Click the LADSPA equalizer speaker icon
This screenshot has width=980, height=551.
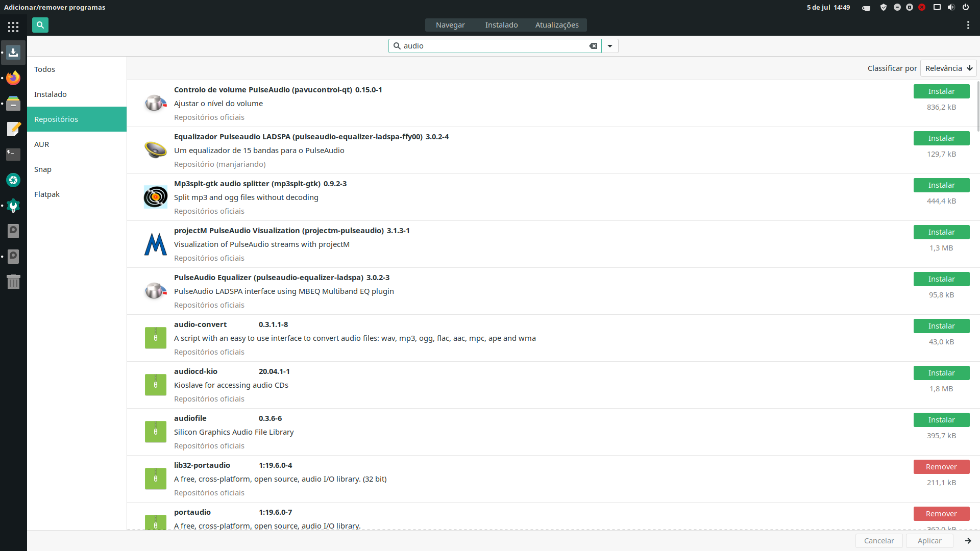[x=156, y=150]
